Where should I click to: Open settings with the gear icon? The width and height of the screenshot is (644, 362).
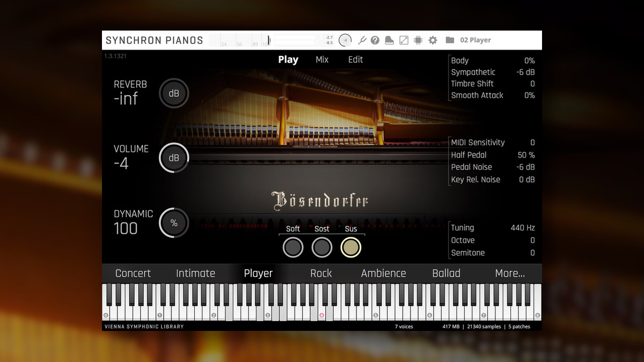point(433,40)
